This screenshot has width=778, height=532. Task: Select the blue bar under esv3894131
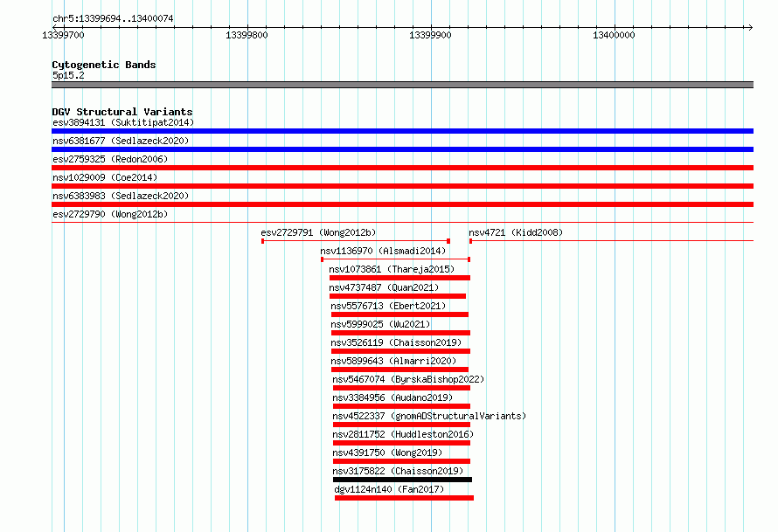click(402, 131)
